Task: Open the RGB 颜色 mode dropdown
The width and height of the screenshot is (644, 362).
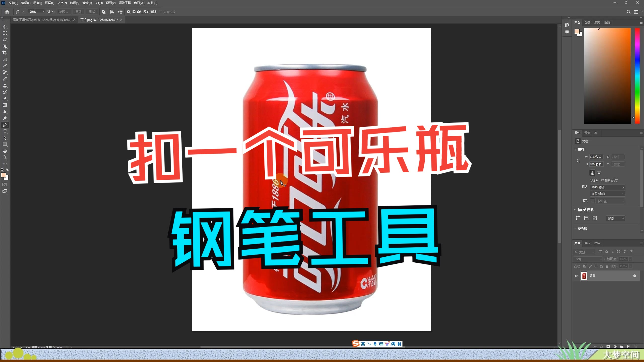Action: [x=607, y=187]
